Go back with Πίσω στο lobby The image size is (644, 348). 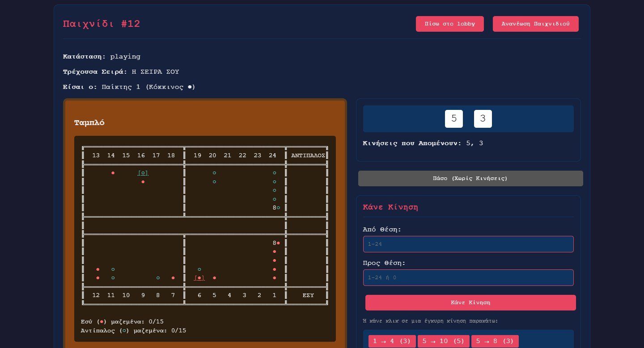click(450, 24)
